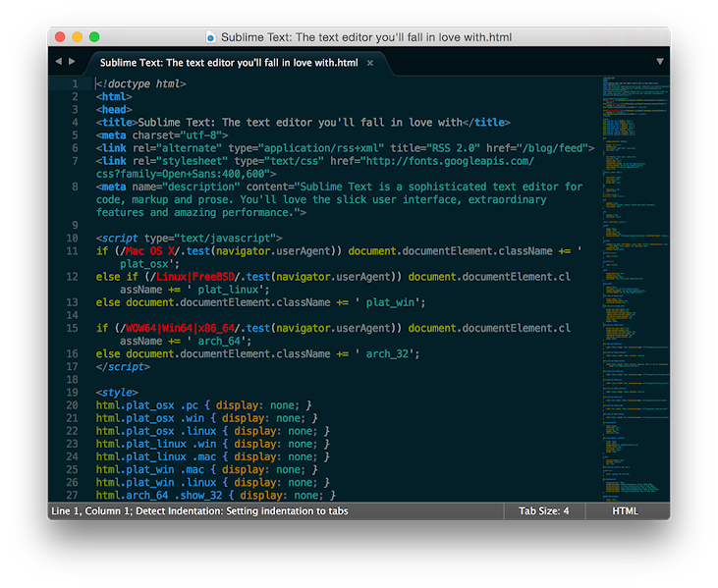The height and width of the screenshot is (588, 718).
Task: Click the 'WOW64|Win64|x86_64' regex text
Action: (180, 328)
